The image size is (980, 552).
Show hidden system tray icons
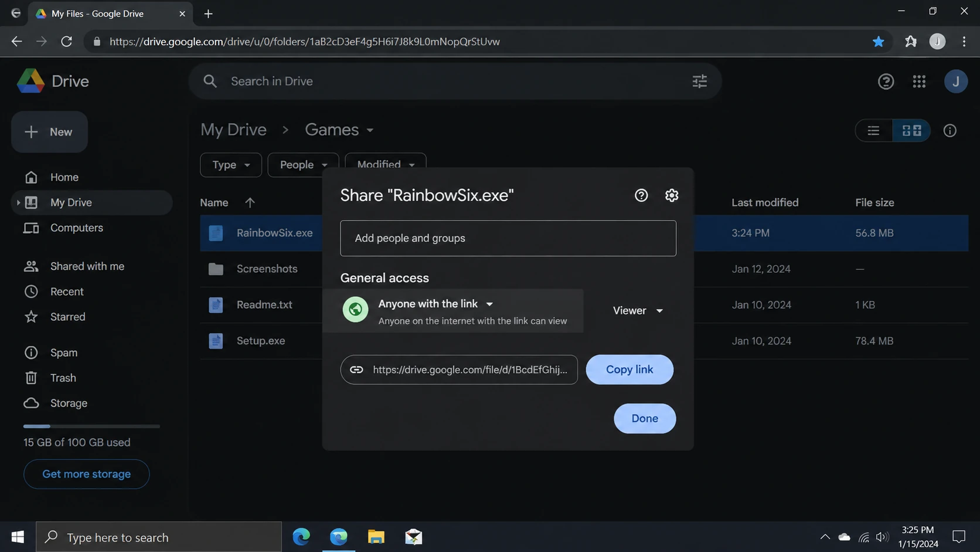click(825, 537)
